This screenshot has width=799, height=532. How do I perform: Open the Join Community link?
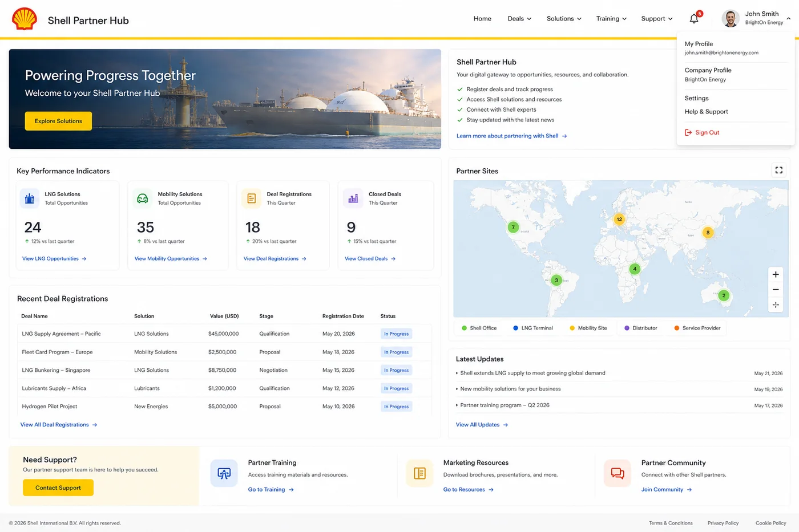[x=667, y=490]
